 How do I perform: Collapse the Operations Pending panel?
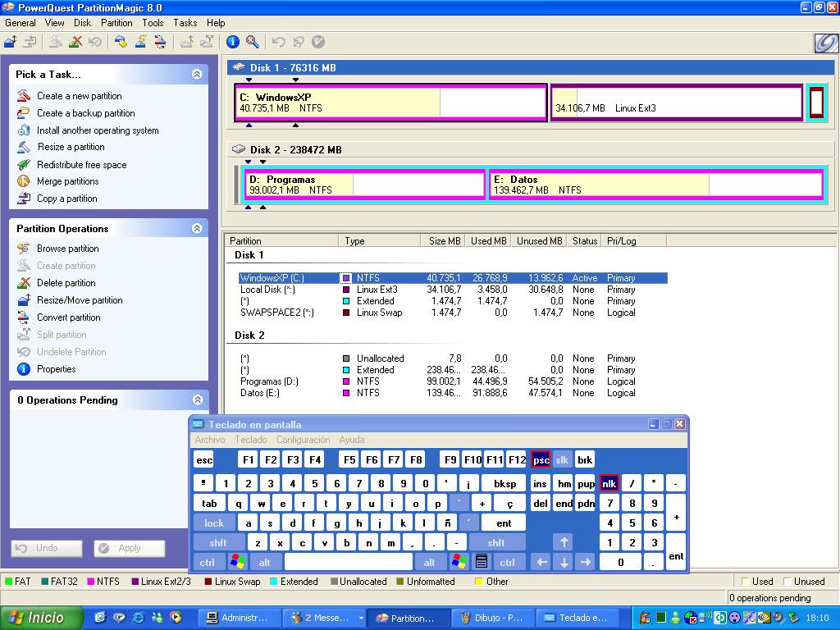197,399
